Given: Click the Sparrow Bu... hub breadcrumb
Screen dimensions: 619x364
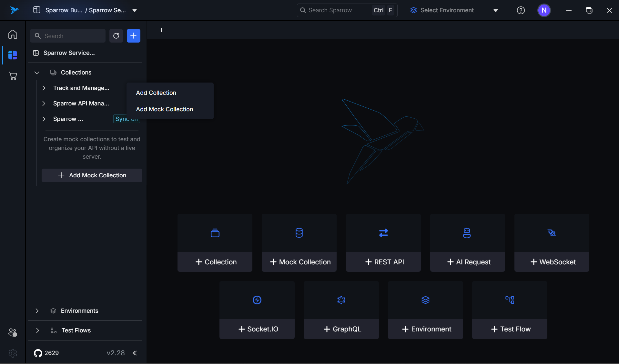Looking at the screenshot, I should (64, 10).
